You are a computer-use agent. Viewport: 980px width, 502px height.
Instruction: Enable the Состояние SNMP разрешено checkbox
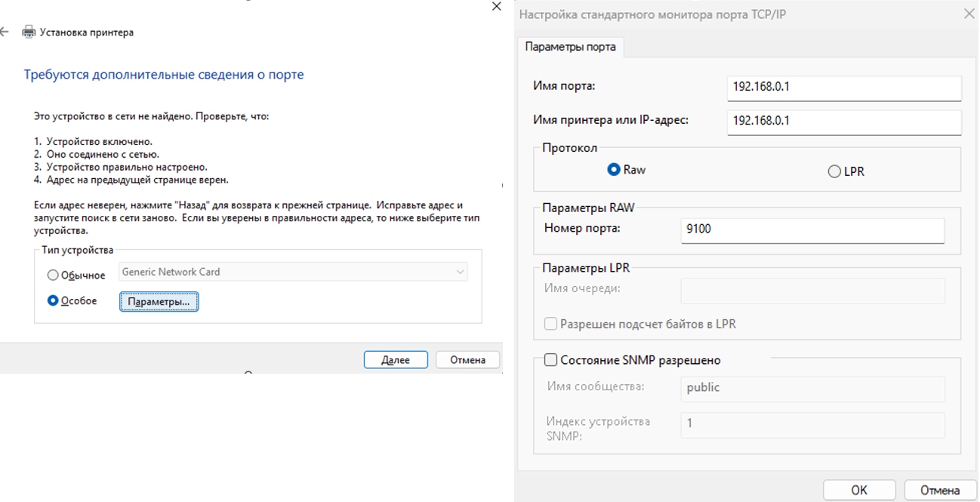click(x=550, y=360)
